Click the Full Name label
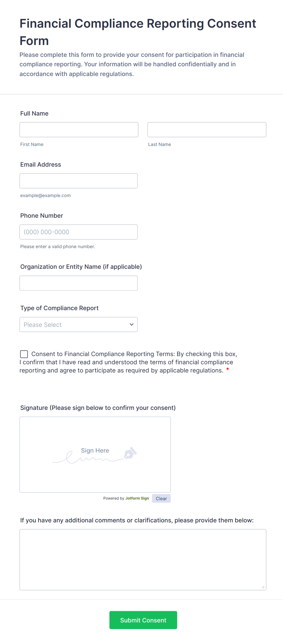The height and width of the screenshot is (644, 283). pos(34,113)
